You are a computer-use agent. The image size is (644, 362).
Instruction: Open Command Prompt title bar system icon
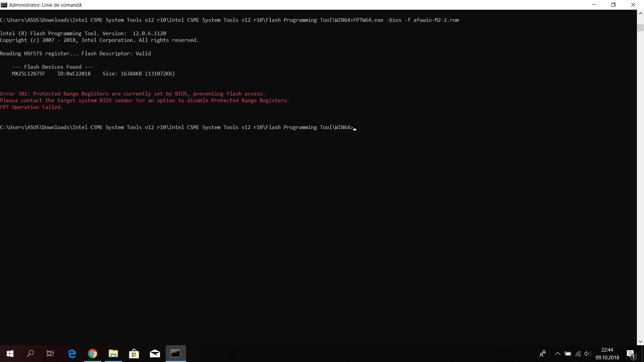tap(4, 5)
